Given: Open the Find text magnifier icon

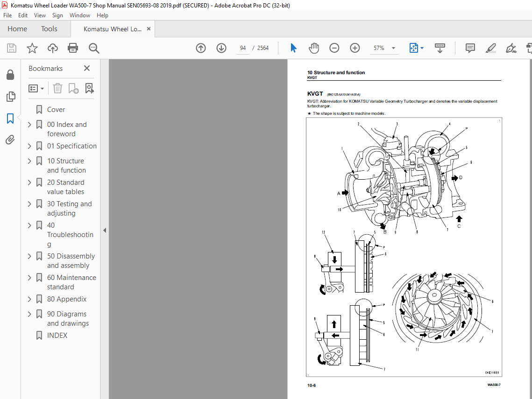Looking at the screenshot, I should [93, 48].
